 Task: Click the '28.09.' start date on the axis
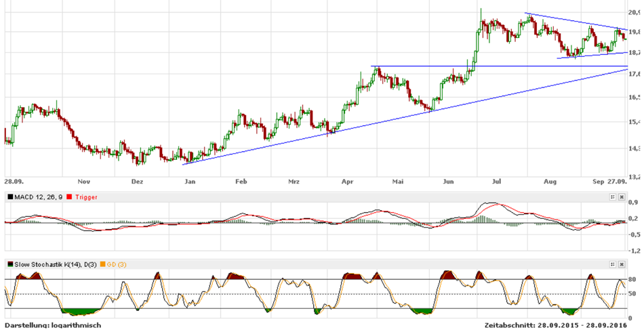tap(13, 182)
